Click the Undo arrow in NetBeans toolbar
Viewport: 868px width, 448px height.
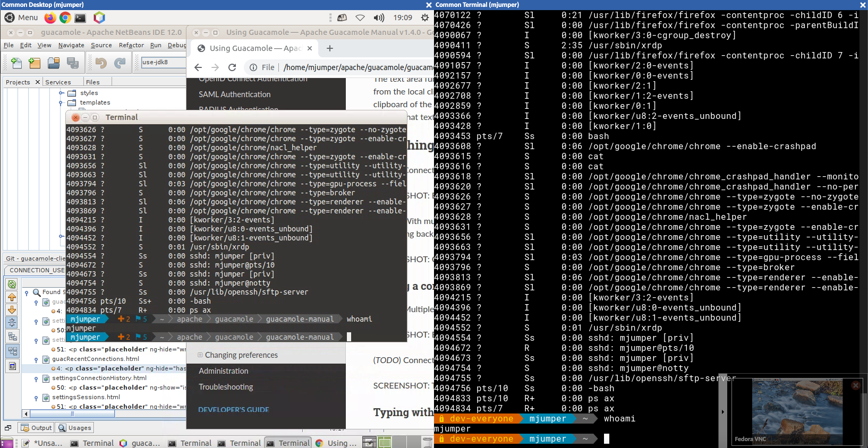pos(101,63)
